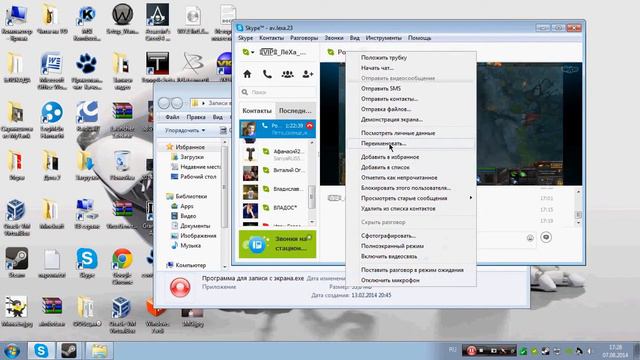Switch to the Последние tab
The image size is (640, 360).
point(295,111)
